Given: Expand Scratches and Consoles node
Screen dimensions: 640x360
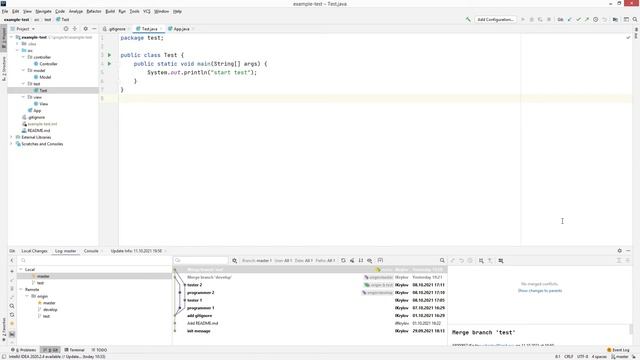Looking at the screenshot, I should pyautogui.click(x=11, y=144).
